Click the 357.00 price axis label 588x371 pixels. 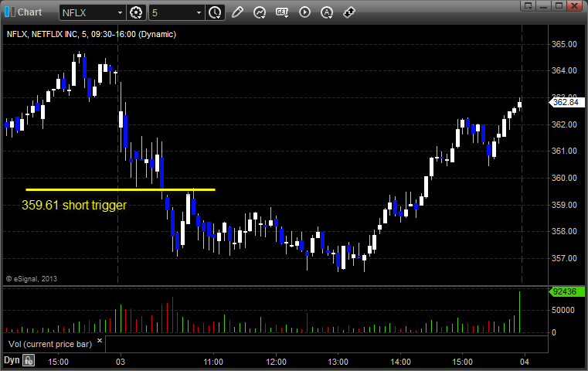click(564, 258)
